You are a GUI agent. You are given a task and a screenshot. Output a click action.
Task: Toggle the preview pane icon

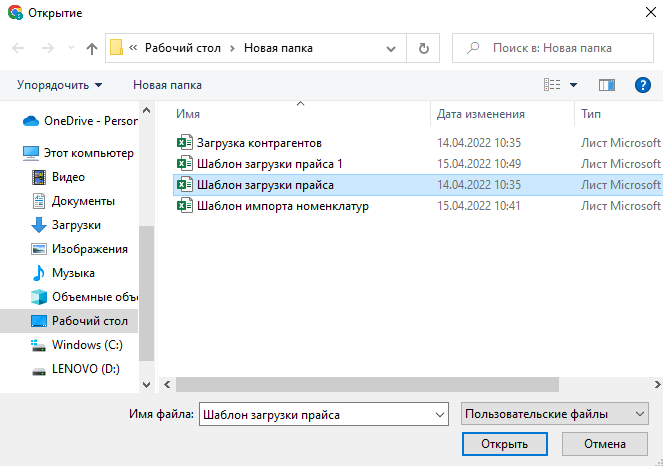[606, 85]
